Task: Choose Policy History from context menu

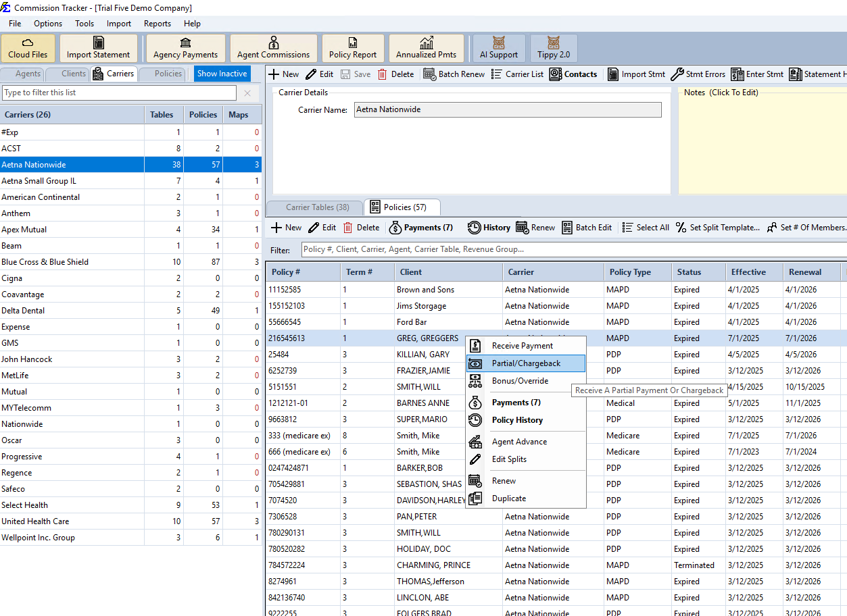Action: (525, 420)
